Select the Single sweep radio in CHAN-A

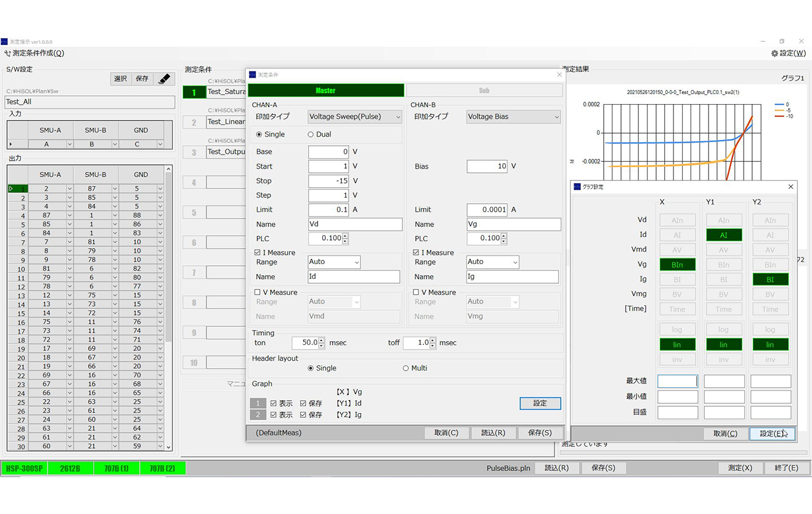(x=270, y=134)
